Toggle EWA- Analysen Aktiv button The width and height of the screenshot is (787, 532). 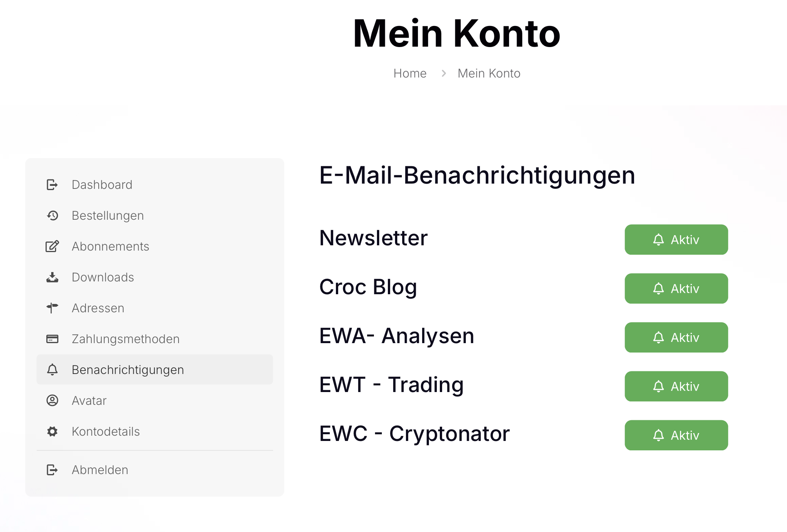(x=676, y=337)
